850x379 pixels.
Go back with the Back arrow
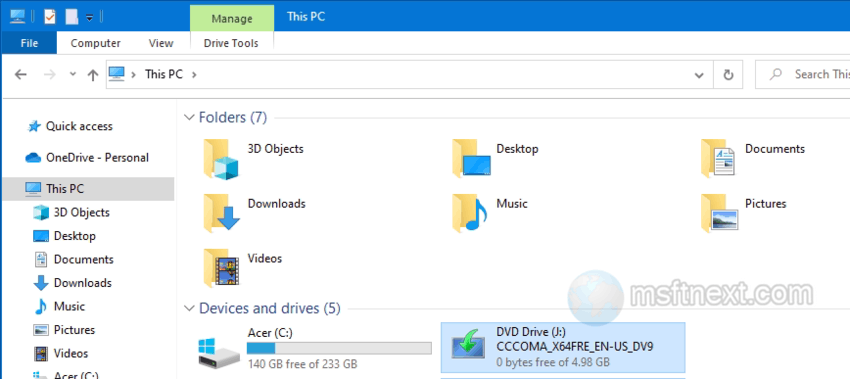click(x=21, y=74)
